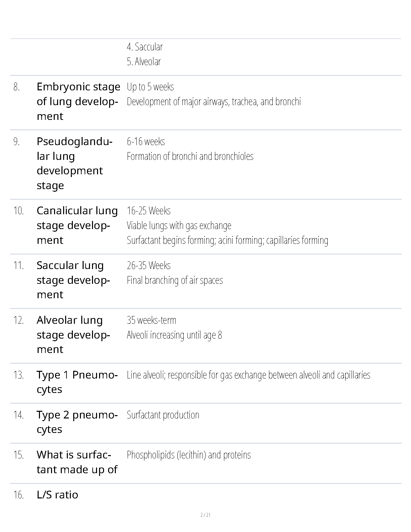411x532 pixels.
Task: Select the "Saccular lung stage development" term
Action: coord(73,280)
